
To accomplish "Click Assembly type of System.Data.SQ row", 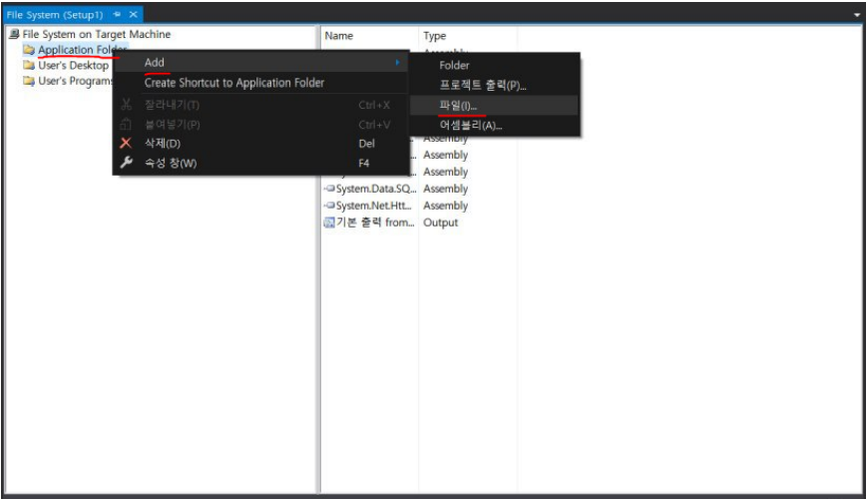I will 446,189.
